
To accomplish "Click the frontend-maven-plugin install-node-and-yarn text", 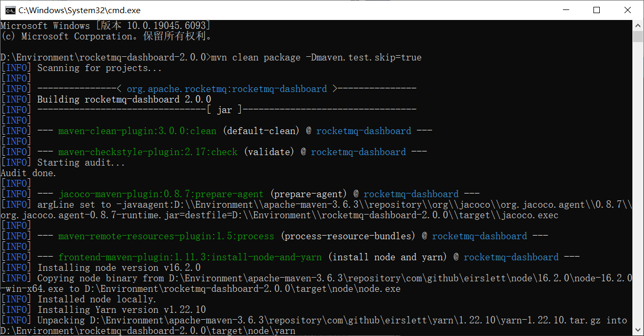I will [x=190, y=257].
